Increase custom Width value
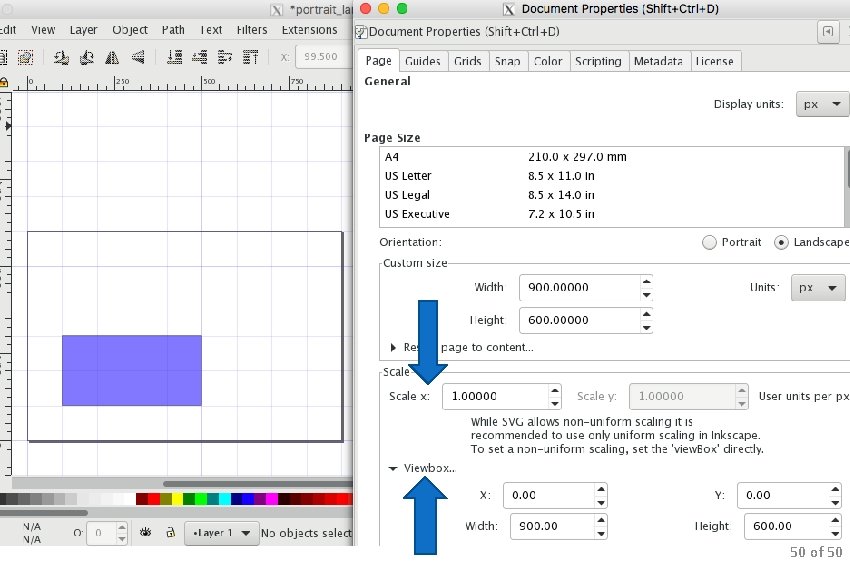 [x=646, y=281]
